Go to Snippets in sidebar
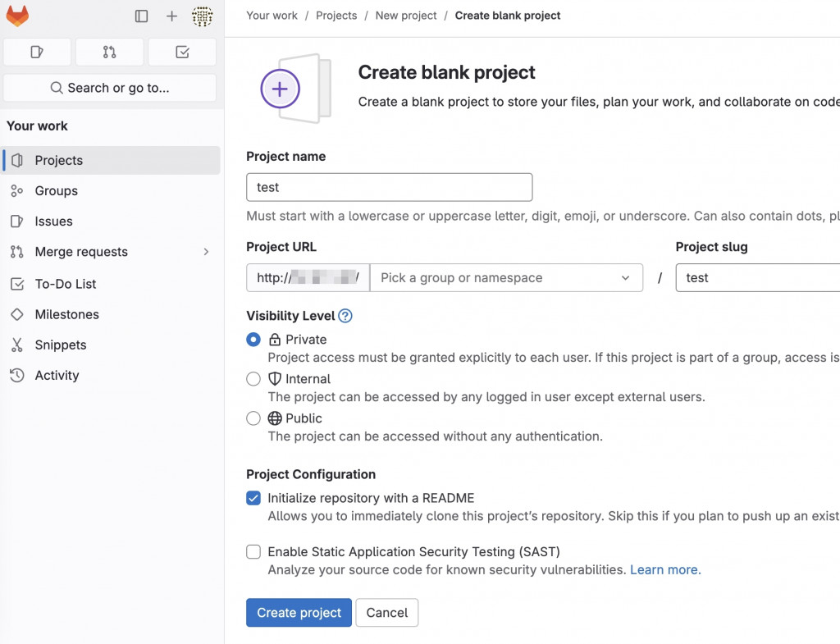The width and height of the screenshot is (840, 644). [60, 345]
